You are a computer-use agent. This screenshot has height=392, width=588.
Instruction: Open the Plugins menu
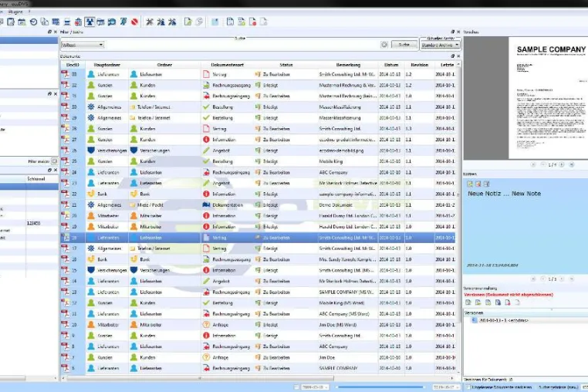15,12
